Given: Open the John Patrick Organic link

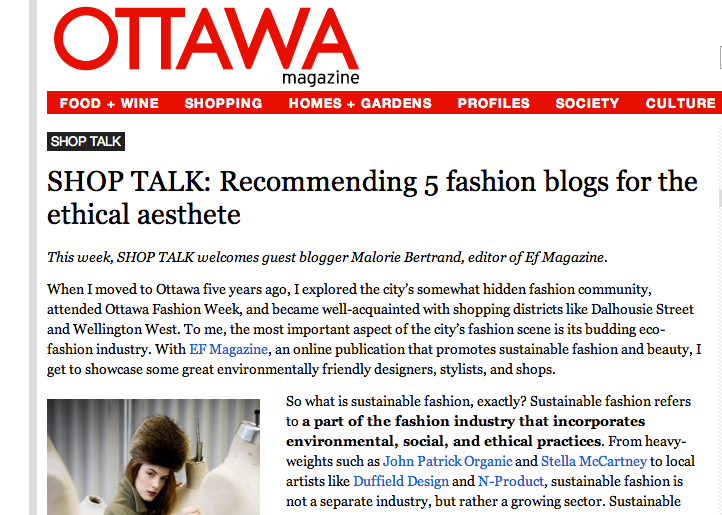Looking at the screenshot, I should pyautogui.click(x=448, y=461).
